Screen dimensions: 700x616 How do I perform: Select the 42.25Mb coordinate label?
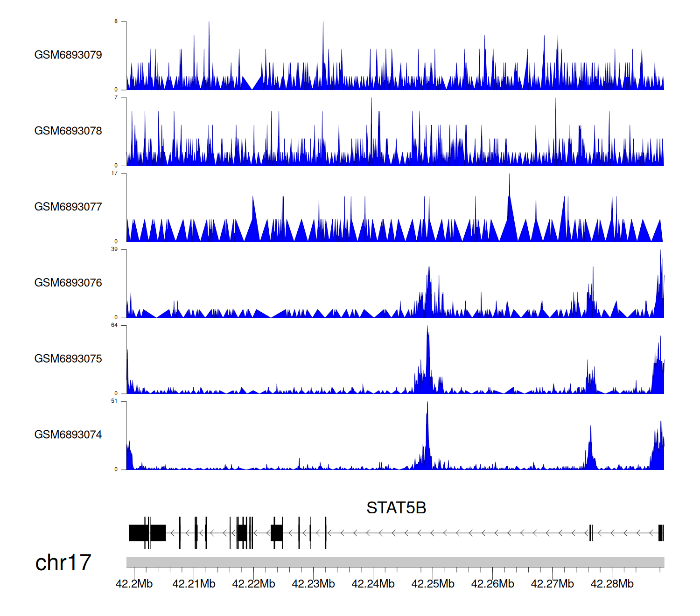(x=433, y=584)
